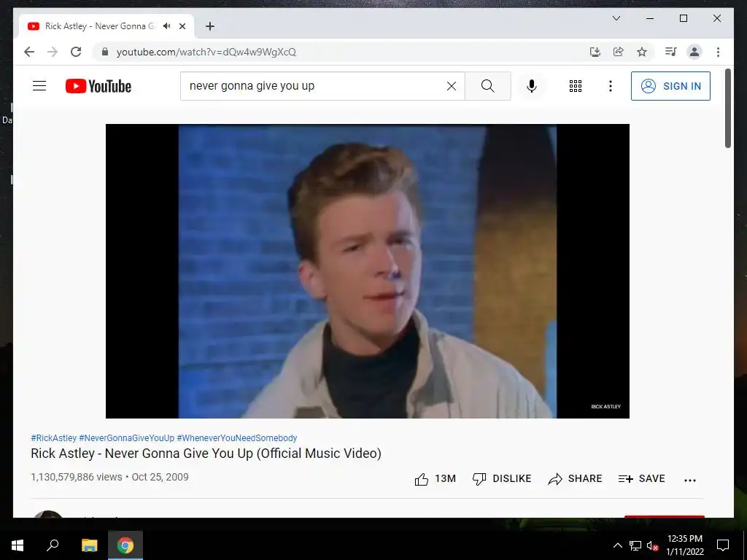747x560 pixels.
Task: Reload the page in Chrome
Action: (76, 52)
